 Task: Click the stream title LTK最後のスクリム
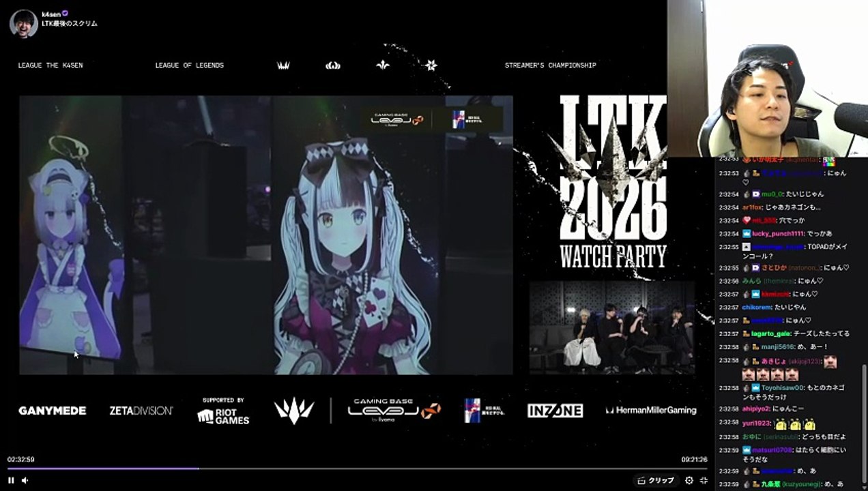pos(70,23)
